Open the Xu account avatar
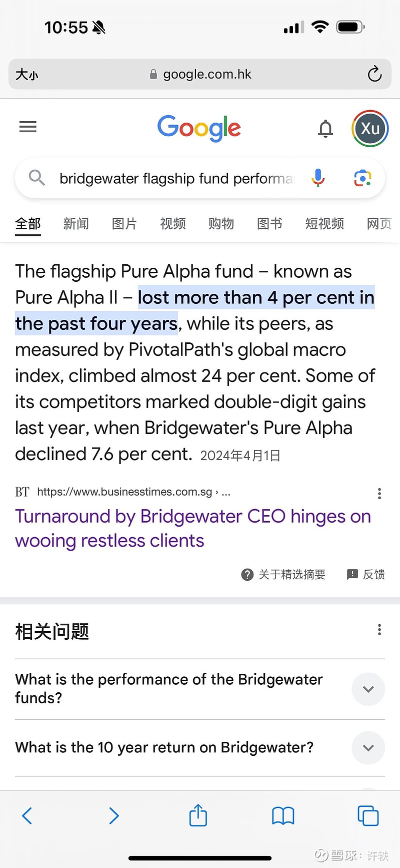 pyautogui.click(x=370, y=129)
